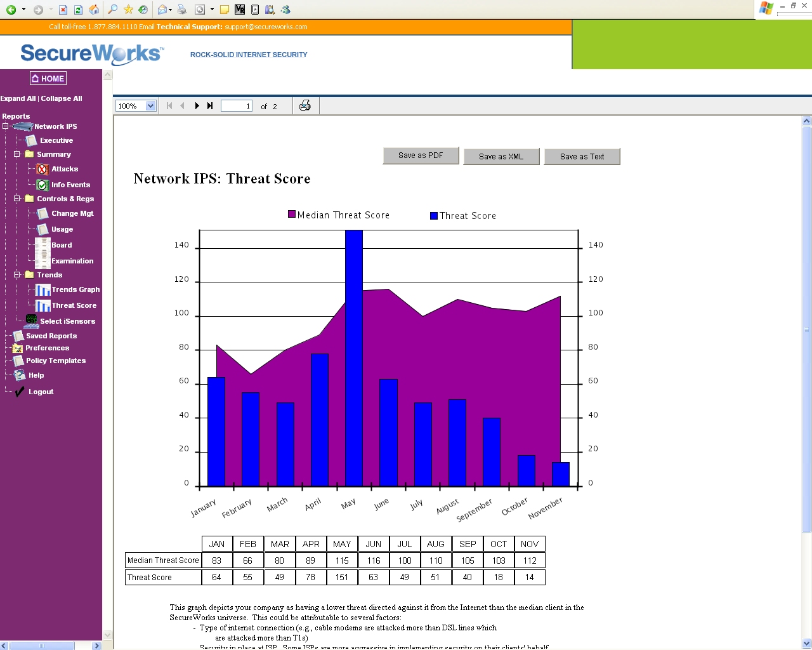
Task: Jump to last report page
Action: point(210,106)
